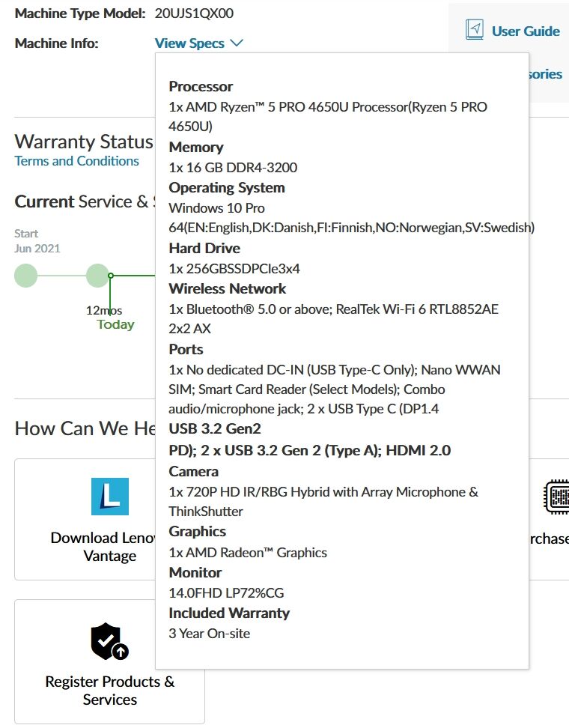Click the Hard Drive heading in specs
This screenshot has height=728, width=569.
204,248
